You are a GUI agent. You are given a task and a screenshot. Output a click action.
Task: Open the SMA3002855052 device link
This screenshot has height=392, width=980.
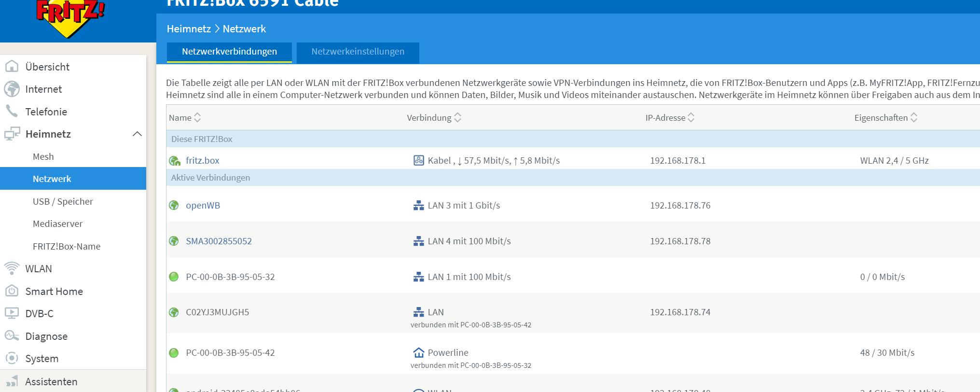tap(219, 241)
